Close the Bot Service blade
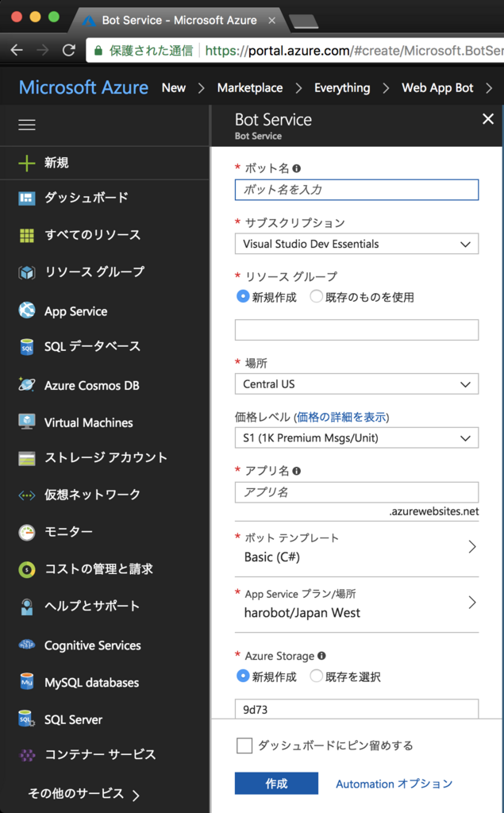The width and height of the screenshot is (504, 813). click(488, 119)
